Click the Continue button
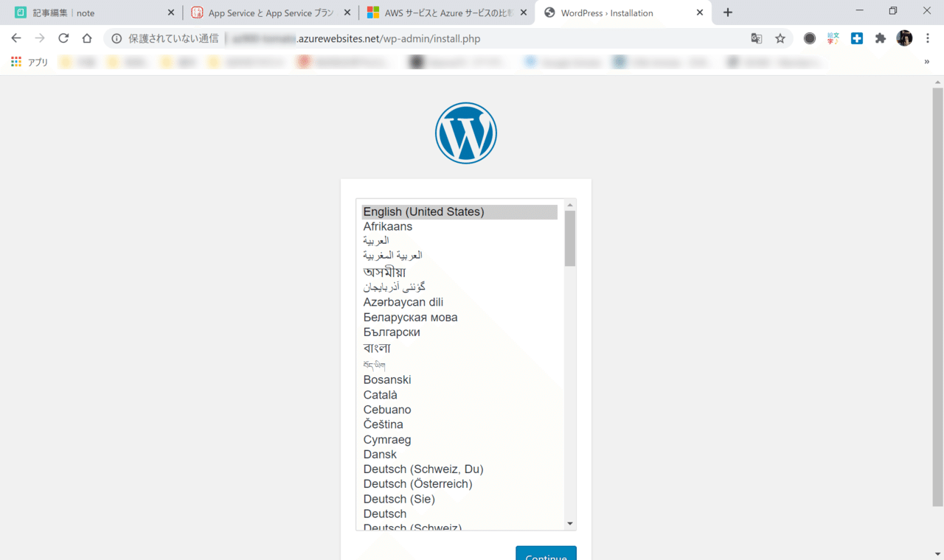Viewport: 944px width, 560px height. click(546, 553)
